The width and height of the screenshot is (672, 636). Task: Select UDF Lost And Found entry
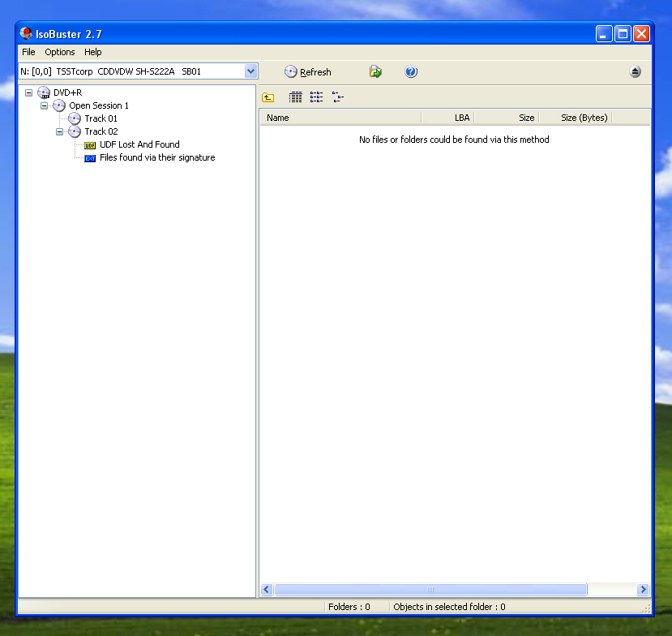(x=139, y=144)
